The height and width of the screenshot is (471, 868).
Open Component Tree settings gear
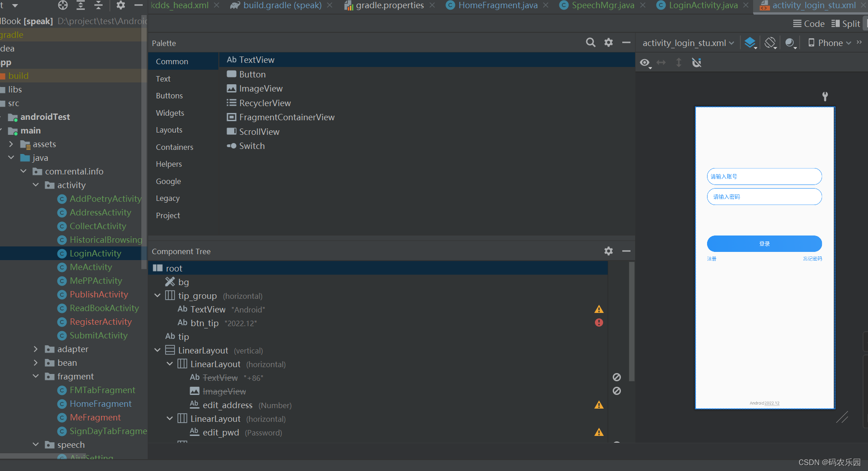(609, 251)
